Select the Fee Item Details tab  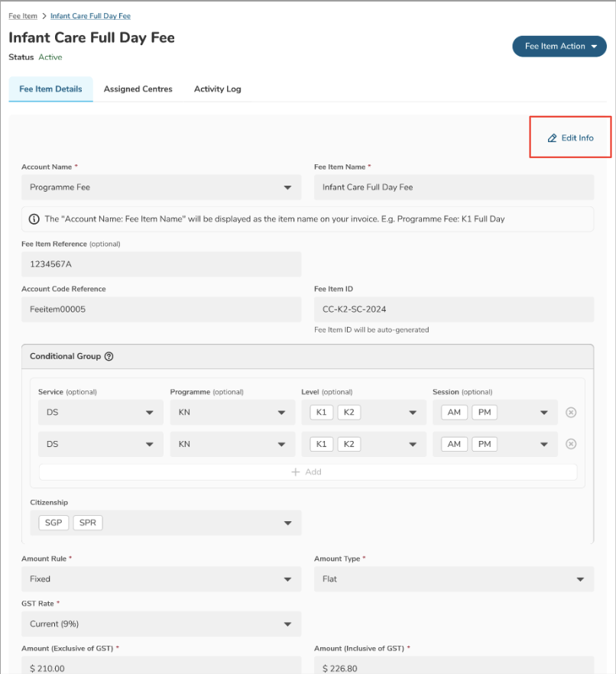(x=50, y=89)
